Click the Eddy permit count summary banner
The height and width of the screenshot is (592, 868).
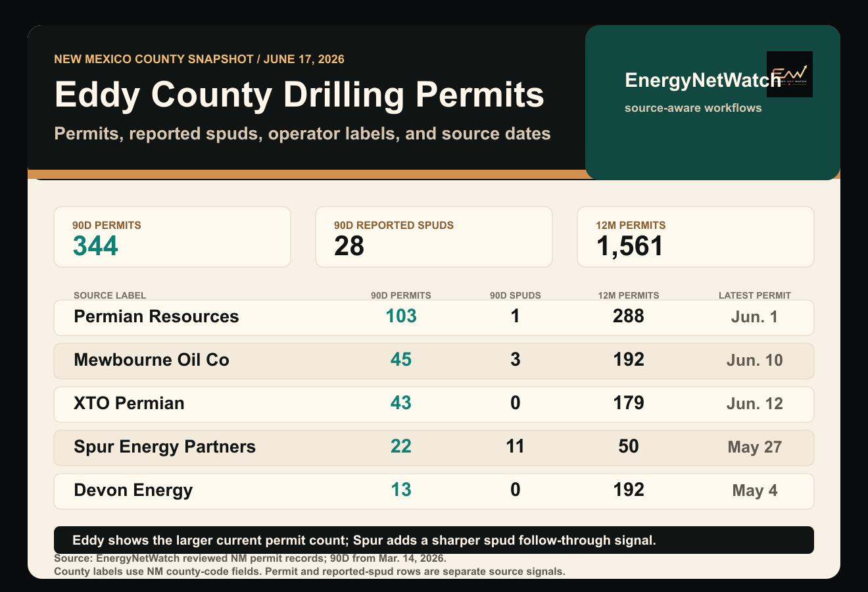434,540
